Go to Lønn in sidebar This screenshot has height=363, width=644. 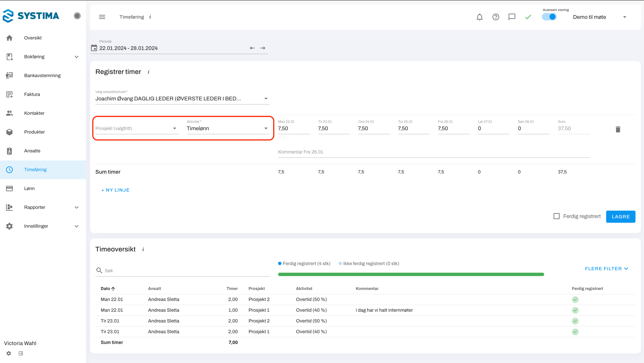tap(29, 188)
